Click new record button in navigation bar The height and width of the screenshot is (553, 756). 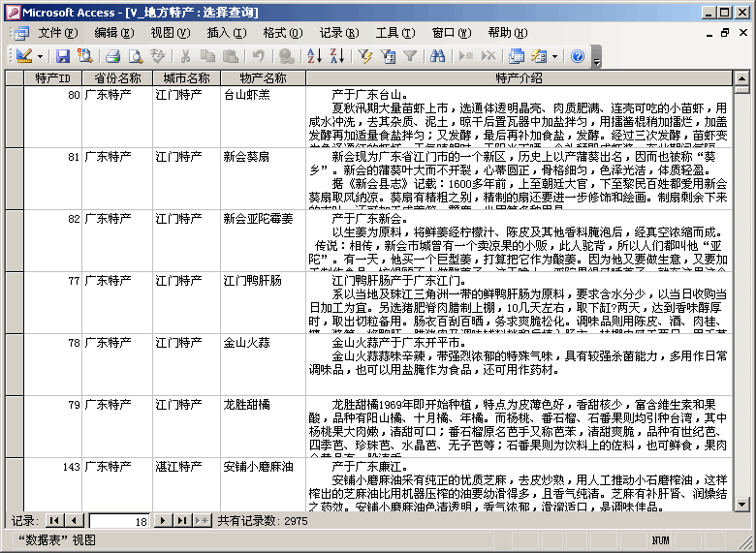click(203, 521)
